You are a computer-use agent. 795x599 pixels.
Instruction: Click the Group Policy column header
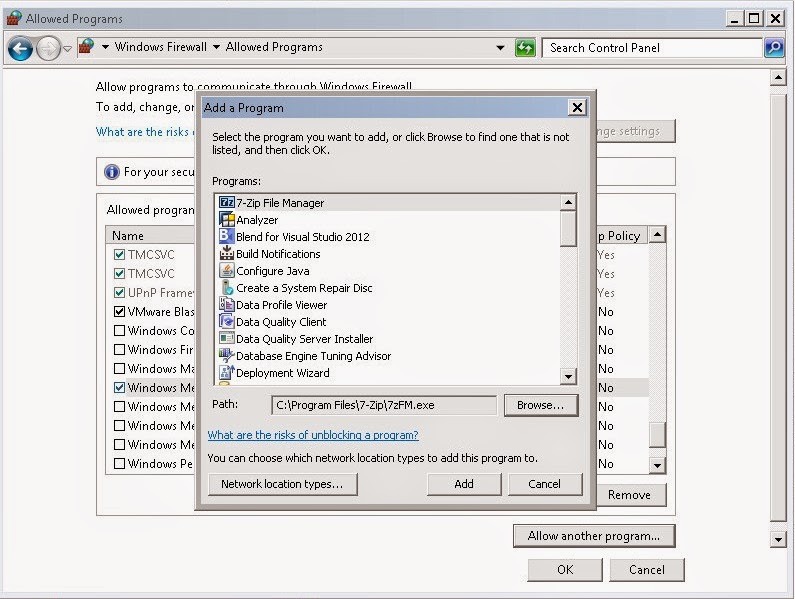[622, 236]
